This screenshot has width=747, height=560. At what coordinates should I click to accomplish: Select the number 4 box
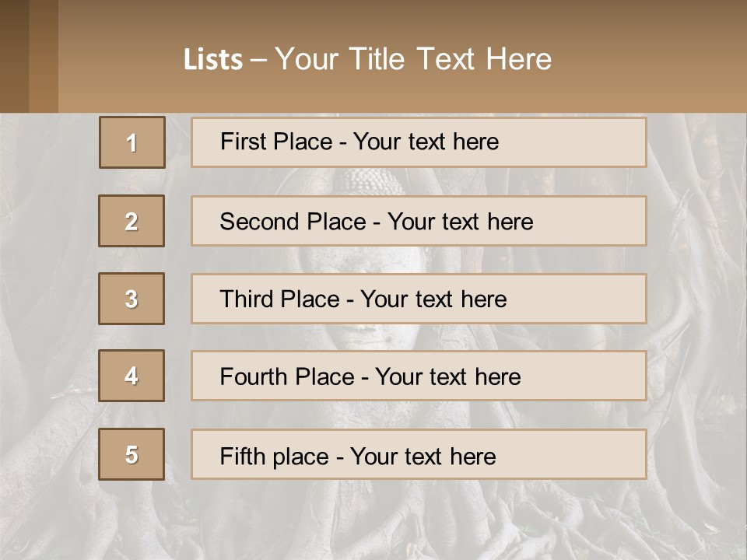pos(132,376)
